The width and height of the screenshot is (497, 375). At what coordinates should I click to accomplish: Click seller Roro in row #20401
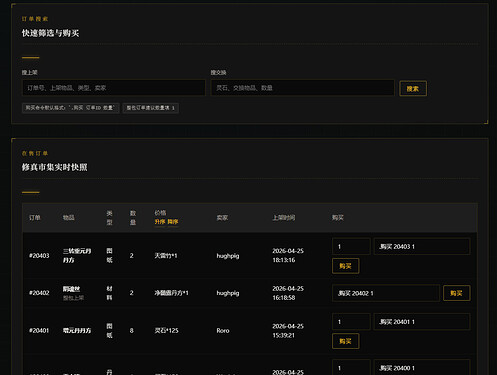tap(223, 331)
